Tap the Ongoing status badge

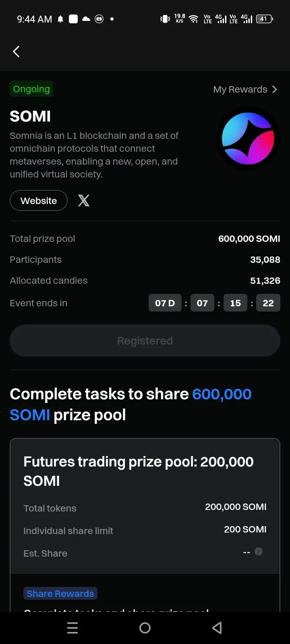point(31,89)
